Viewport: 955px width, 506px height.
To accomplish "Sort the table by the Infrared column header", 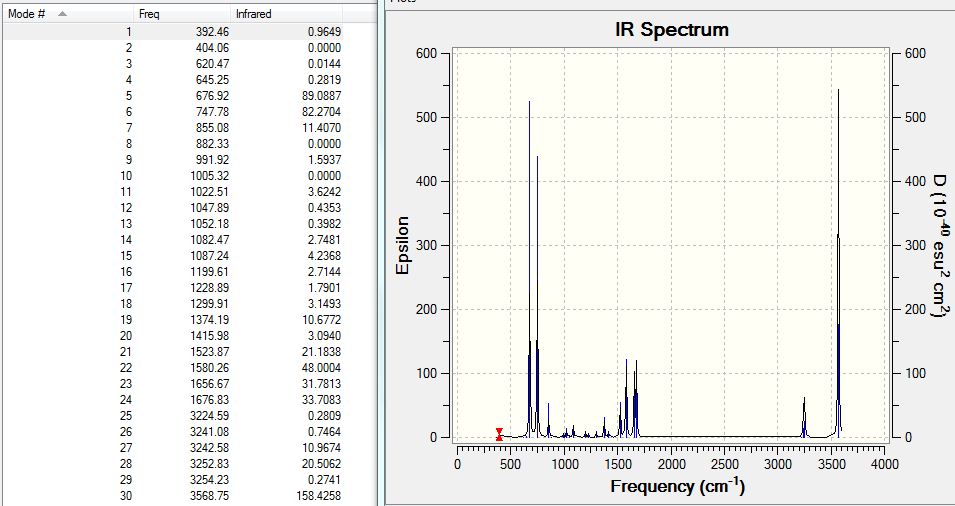I will [x=287, y=13].
